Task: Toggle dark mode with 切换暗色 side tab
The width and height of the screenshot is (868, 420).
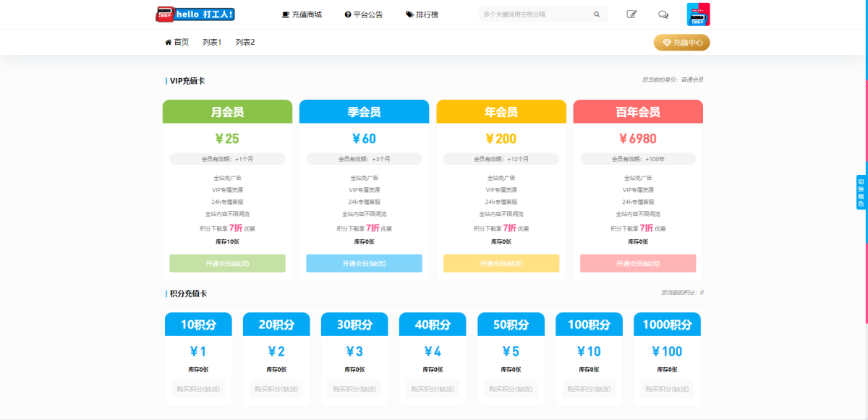Action: click(x=861, y=192)
